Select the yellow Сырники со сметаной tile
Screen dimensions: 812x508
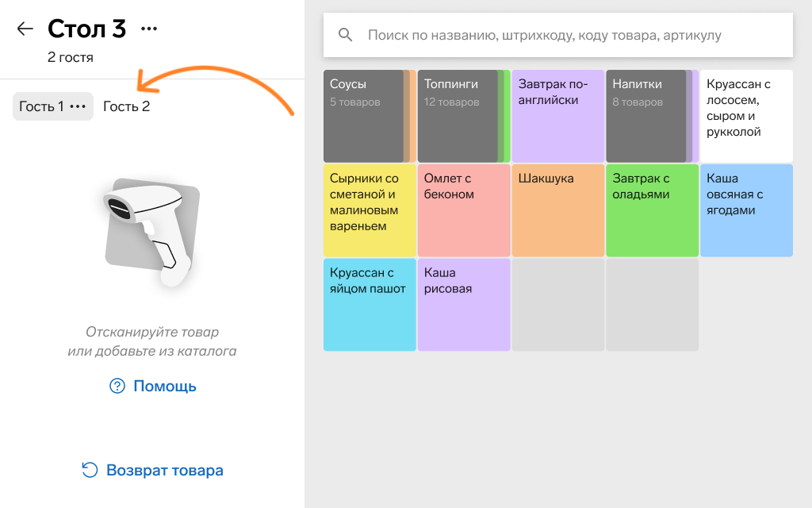point(370,210)
